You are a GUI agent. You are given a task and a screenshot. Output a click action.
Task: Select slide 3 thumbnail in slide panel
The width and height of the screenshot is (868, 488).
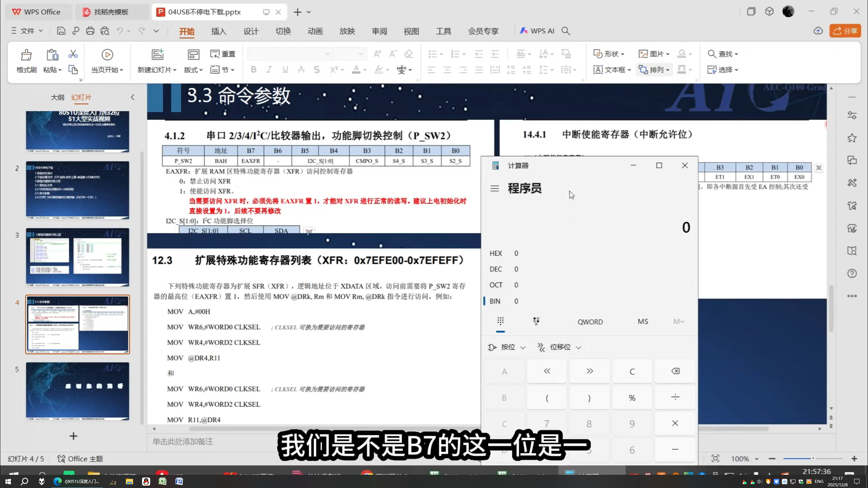tap(77, 257)
